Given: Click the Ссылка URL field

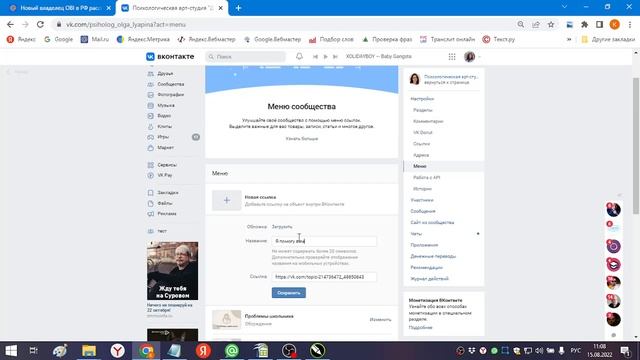Looking at the screenshot, I should [324, 277].
